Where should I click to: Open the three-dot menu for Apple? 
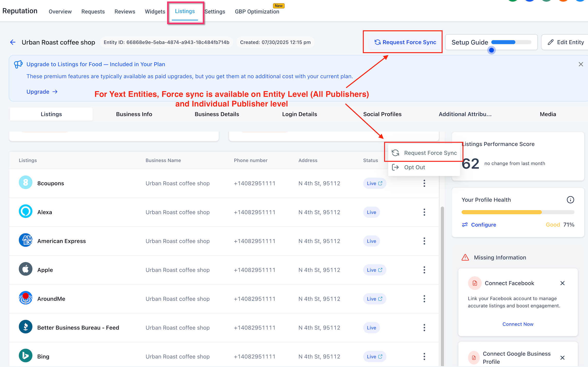point(424,270)
